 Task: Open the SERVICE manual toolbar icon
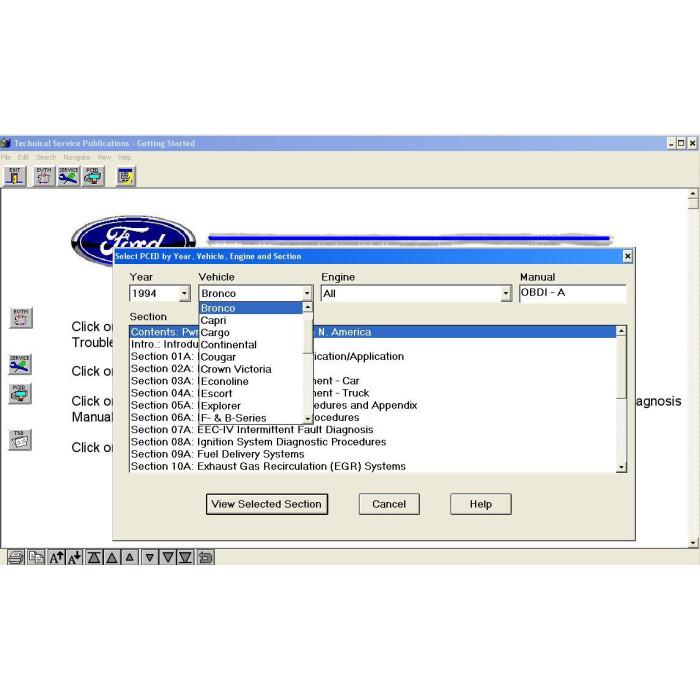coord(68,176)
